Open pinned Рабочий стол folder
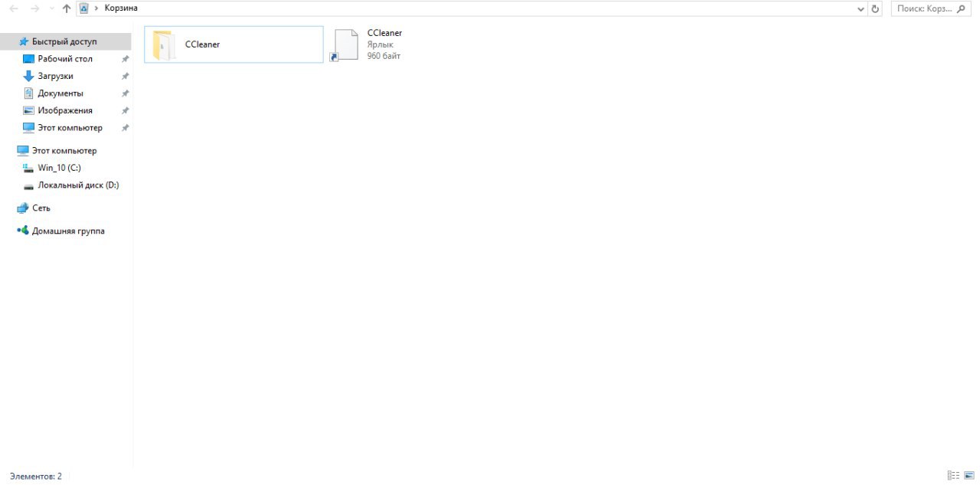Image resolution: width=980 pixels, height=485 pixels. [x=66, y=59]
